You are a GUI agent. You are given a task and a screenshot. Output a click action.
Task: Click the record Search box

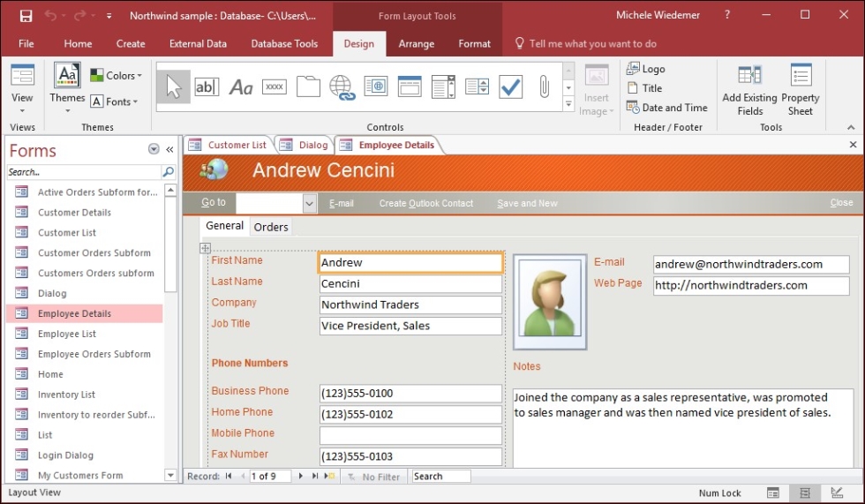441,477
